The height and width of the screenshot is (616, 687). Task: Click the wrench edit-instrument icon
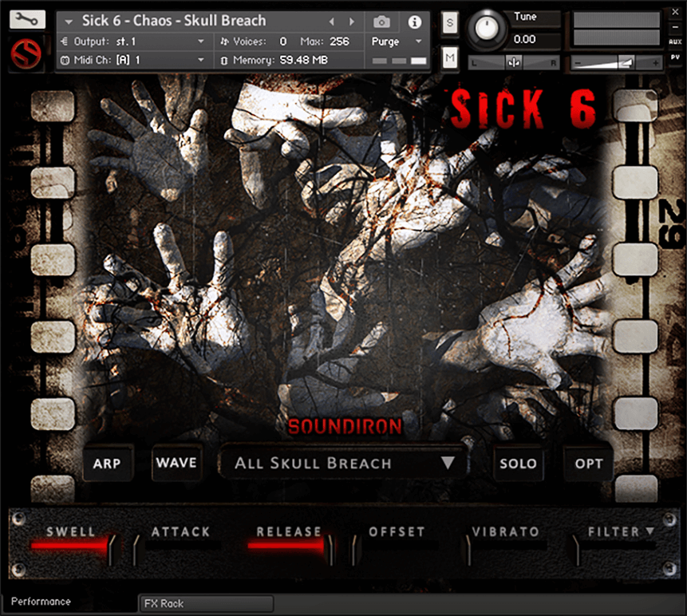(27, 20)
